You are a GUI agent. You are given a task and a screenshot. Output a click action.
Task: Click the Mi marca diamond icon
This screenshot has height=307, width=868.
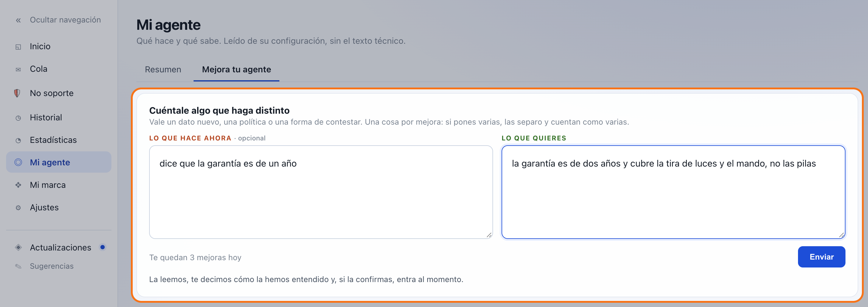[18, 185]
